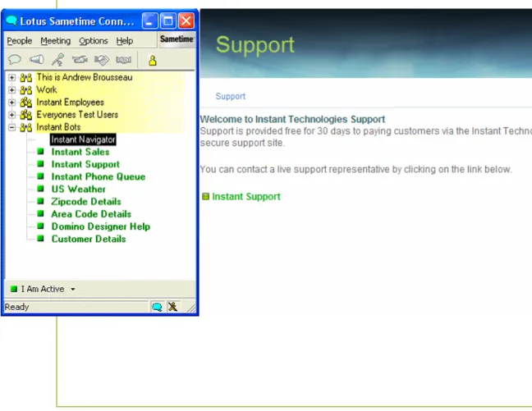
Task: Maximize the Lotus Sametime Connect window
Action: (x=168, y=21)
